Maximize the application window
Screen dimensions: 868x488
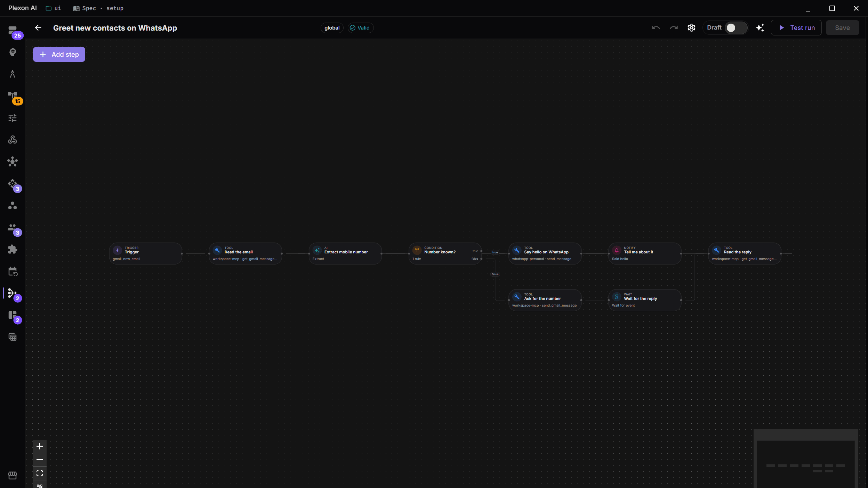tap(832, 8)
